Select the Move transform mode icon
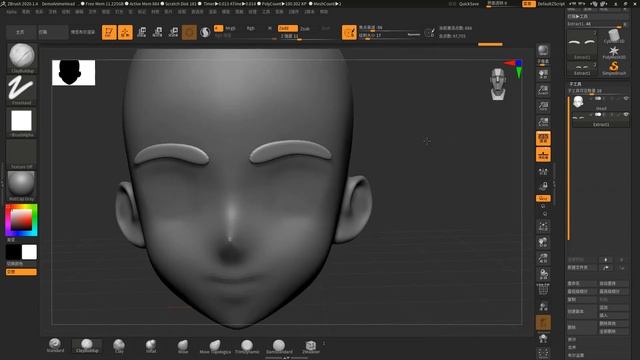 [x=142, y=32]
